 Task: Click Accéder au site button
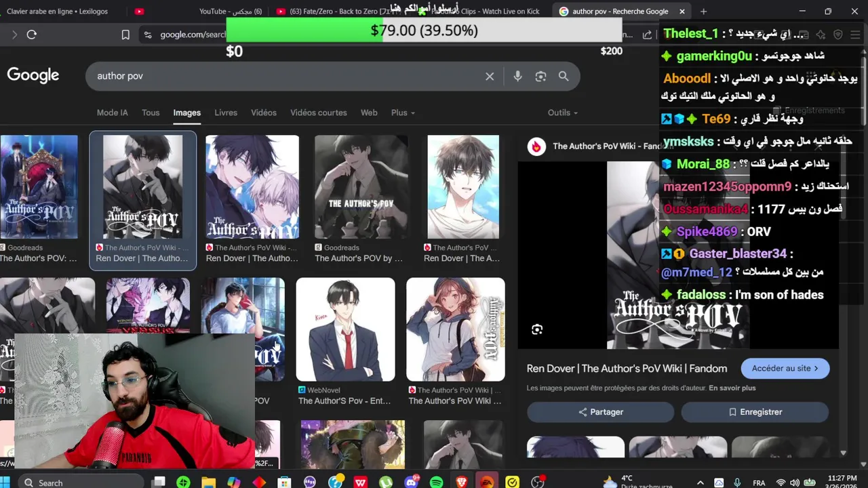pos(785,369)
